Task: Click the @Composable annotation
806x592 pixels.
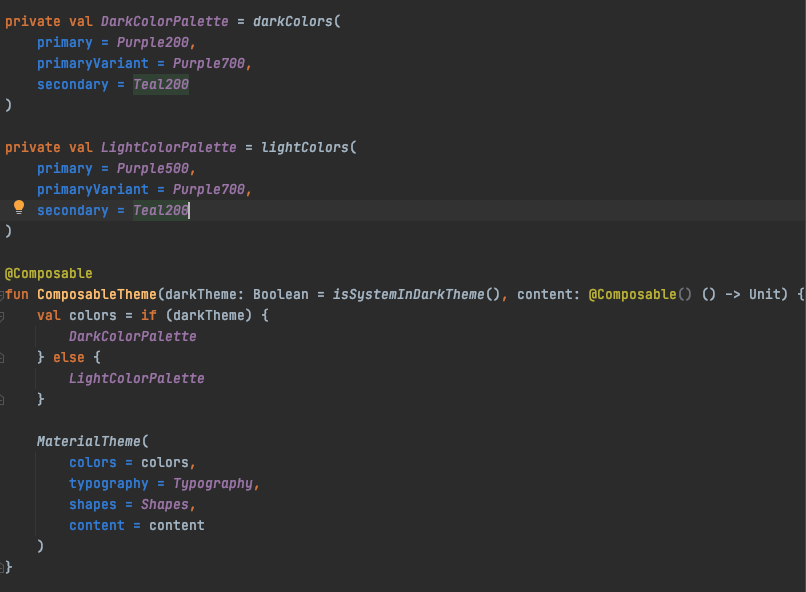Action: [x=50, y=273]
